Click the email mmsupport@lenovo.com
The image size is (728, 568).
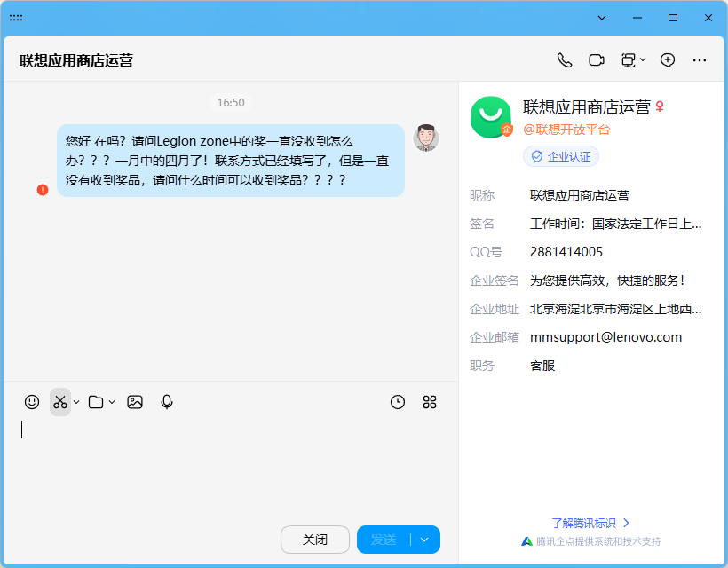pyautogui.click(x=605, y=337)
